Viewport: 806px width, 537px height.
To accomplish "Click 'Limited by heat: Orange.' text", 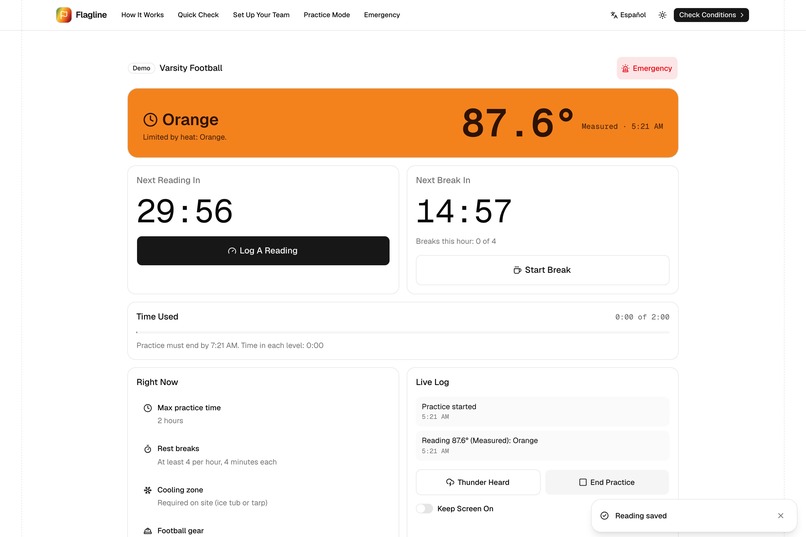I will pos(185,137).
